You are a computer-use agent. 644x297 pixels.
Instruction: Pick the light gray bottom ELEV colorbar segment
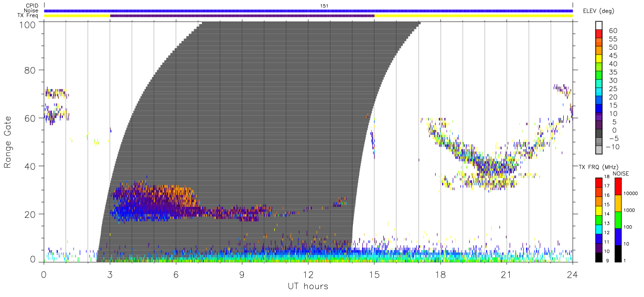599,150
